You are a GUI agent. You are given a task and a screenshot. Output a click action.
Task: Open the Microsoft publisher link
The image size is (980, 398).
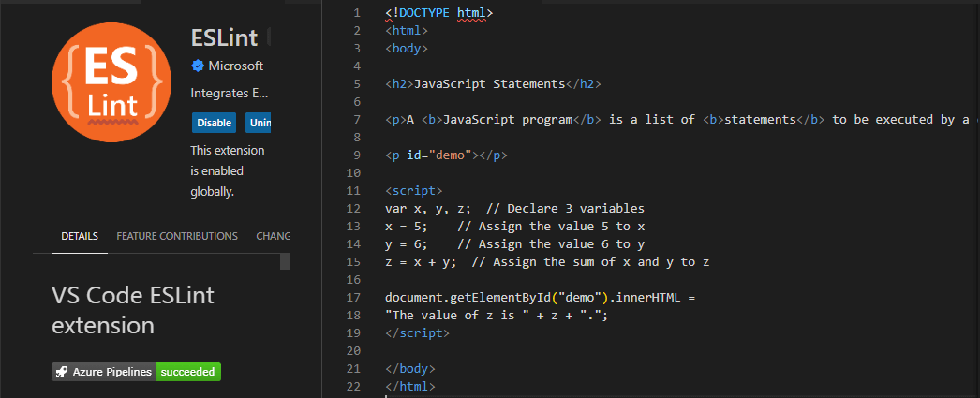tap(235, 66)
